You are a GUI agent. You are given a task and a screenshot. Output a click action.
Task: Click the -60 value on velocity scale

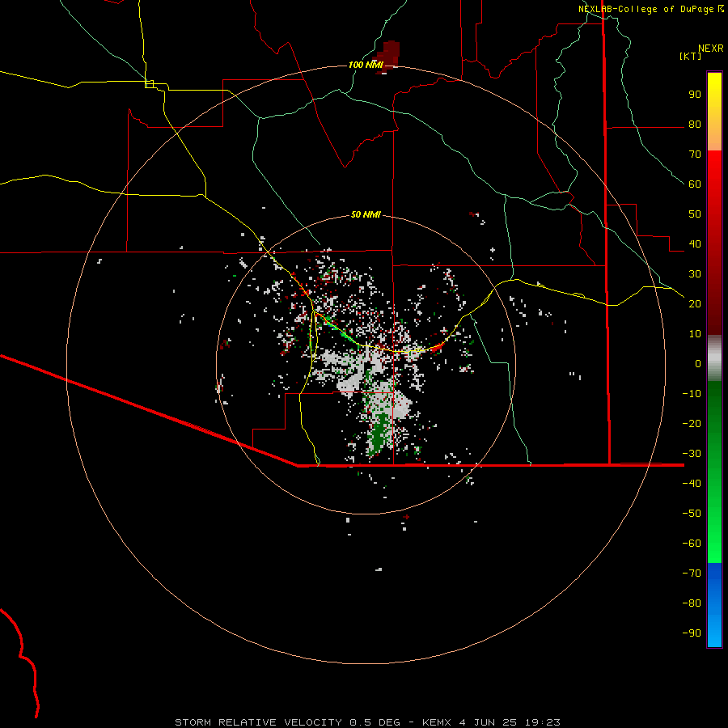coord(692,544)
